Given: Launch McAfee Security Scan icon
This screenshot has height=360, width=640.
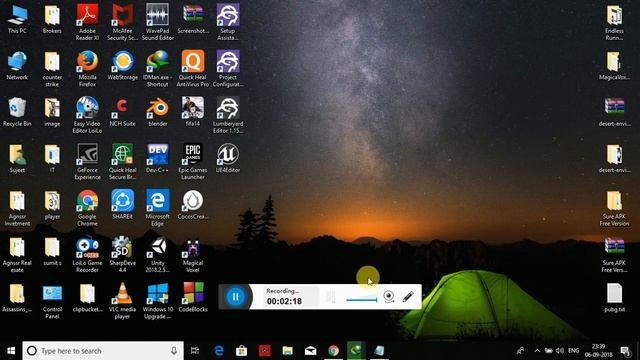Looking at the screenshot, I should 122,22.
